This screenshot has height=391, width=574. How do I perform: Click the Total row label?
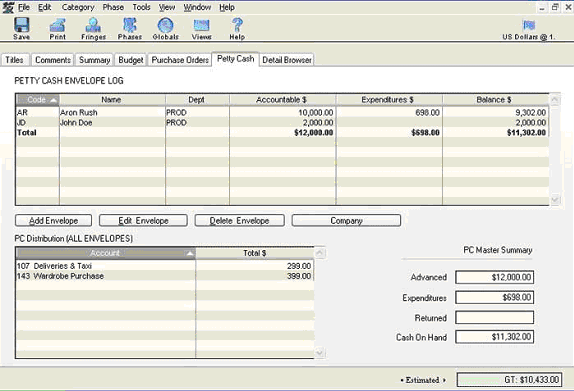(27, 133)
